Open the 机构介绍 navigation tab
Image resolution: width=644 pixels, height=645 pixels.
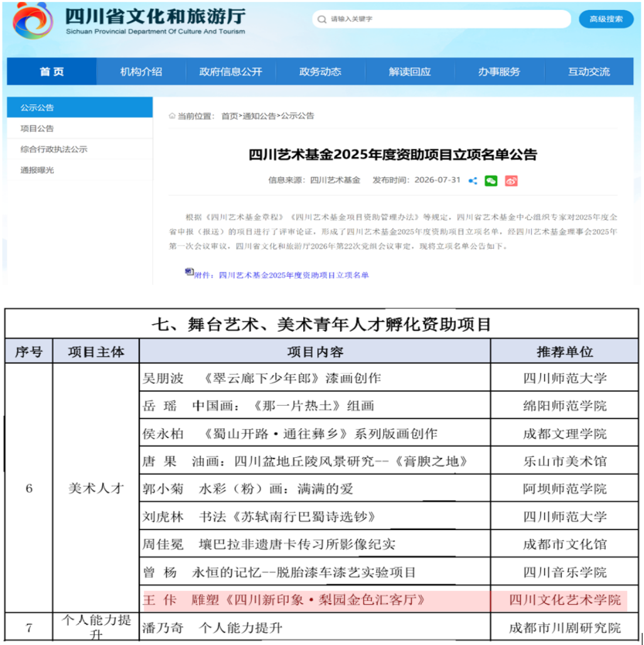click(x=141, y=72)
